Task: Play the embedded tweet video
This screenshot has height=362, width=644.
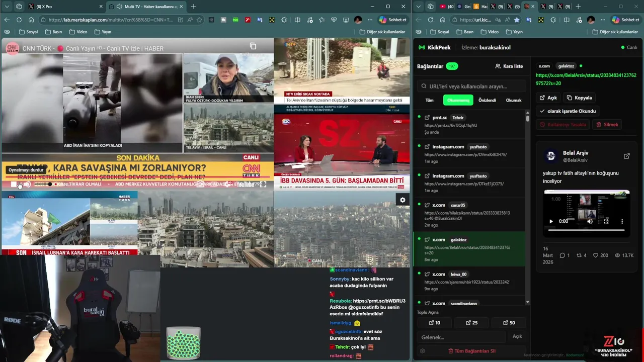Action: 551,221
